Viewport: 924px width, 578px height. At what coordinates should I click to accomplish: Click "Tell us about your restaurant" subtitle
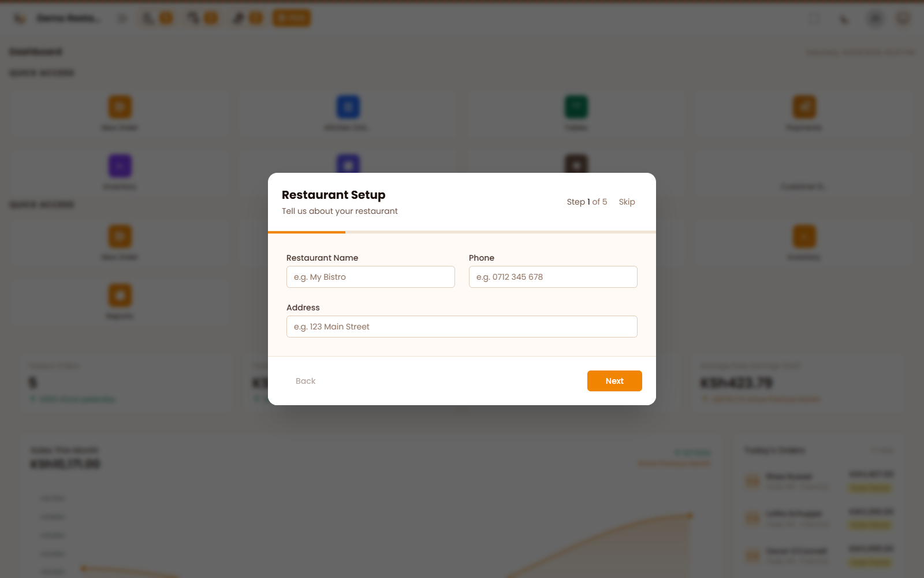340,211
